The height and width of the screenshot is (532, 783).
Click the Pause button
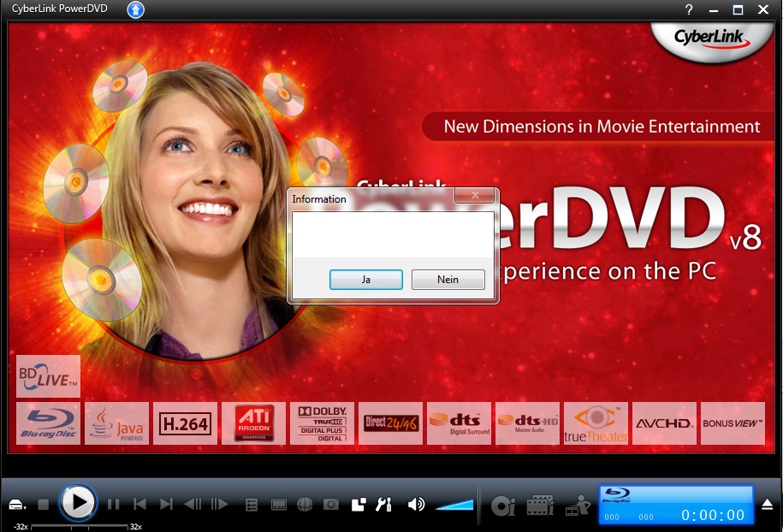click(113, 505)
